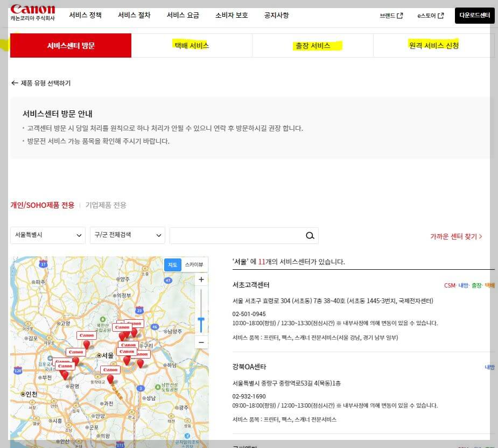498x448 pixels.
Task: Switch to the 출장 서비스 tab
Action: 313,45
